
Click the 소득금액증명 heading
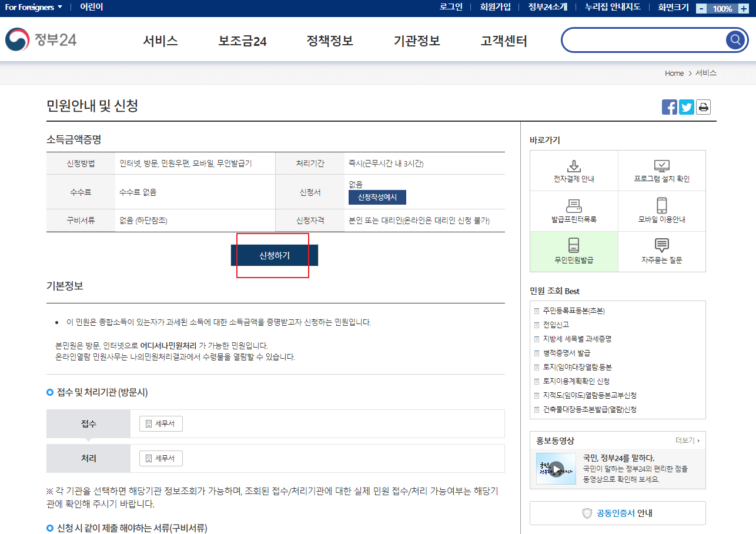[x=74, y=140]
